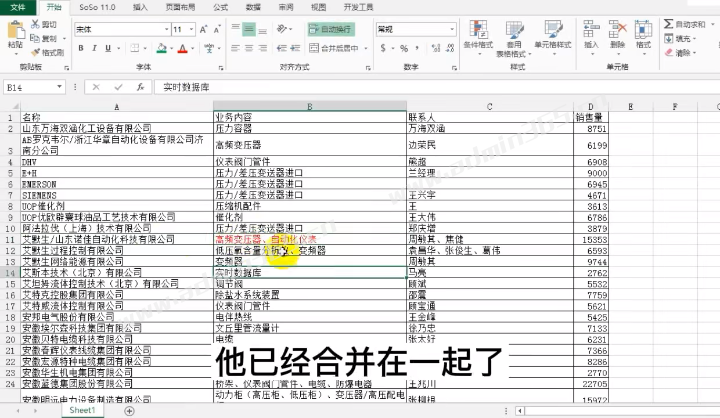Image resolution: width=720 pixels, height=418 pixels.
Task: Decrease decimal places
Action: [x=450, y=48]
